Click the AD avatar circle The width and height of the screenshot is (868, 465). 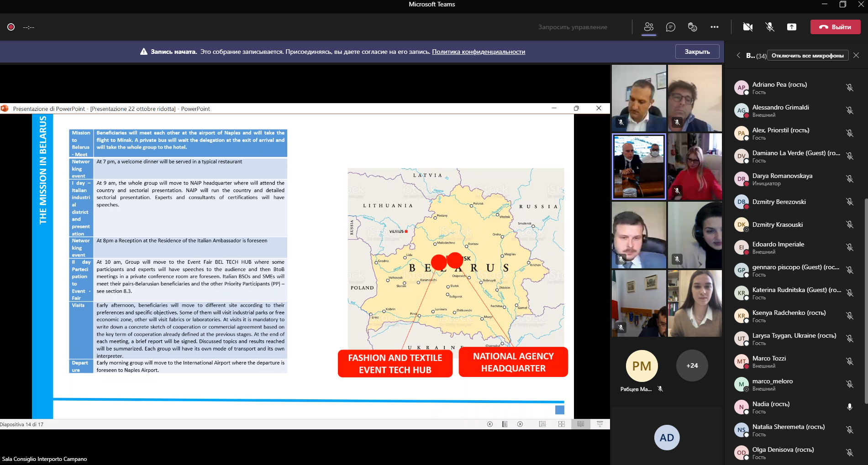tap(667, 438)
